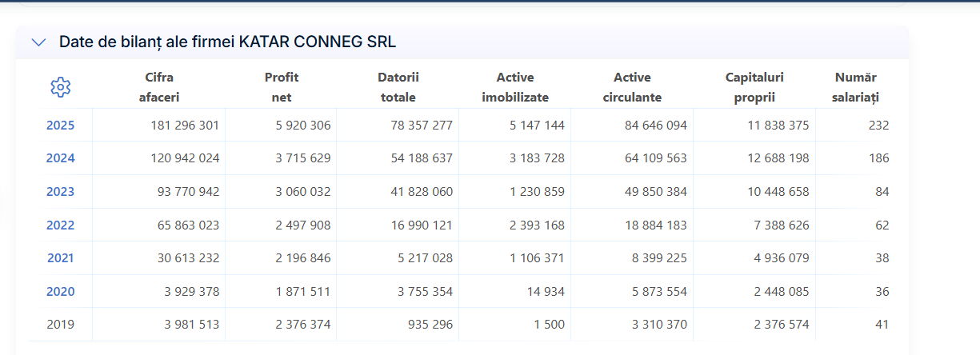Open the 2024 year link
Image resolution: width=980 pixels, height=355 pixels.
[x=60, y=158]
